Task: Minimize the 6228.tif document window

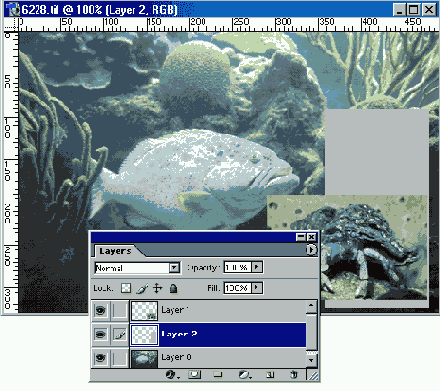Action: (x=399, y=10)
